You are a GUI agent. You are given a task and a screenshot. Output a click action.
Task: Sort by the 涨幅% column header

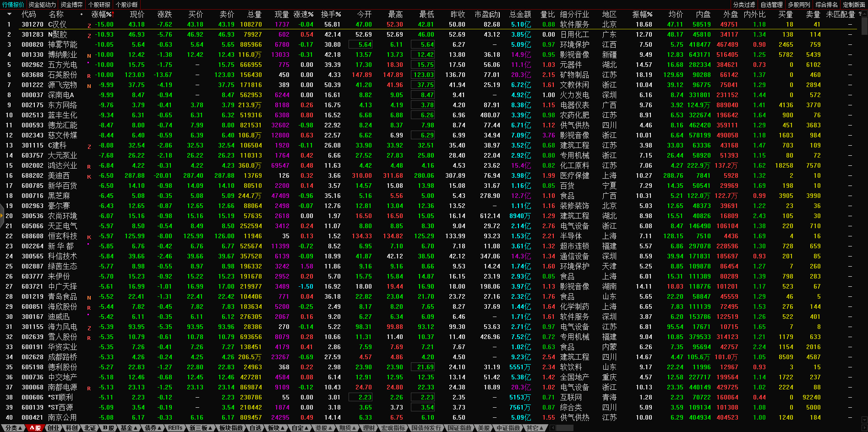coord(101,14)
